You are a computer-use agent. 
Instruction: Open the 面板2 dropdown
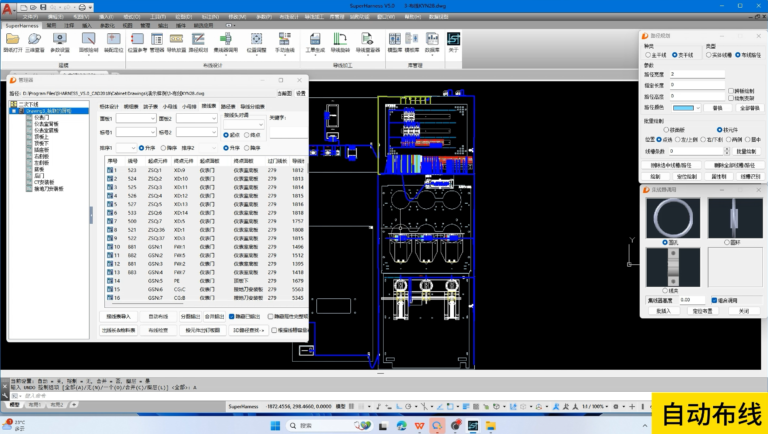point(196,119)
